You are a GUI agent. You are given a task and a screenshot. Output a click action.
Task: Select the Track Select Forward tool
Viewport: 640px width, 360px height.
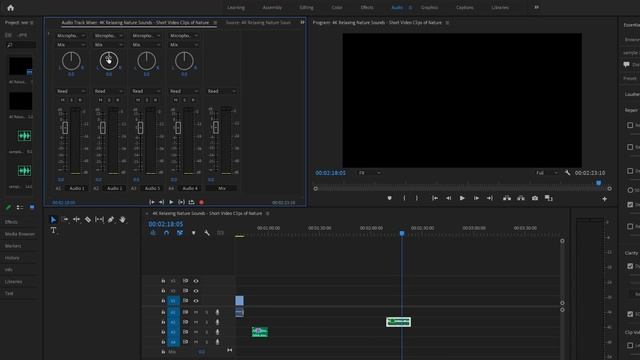(65, 220)
